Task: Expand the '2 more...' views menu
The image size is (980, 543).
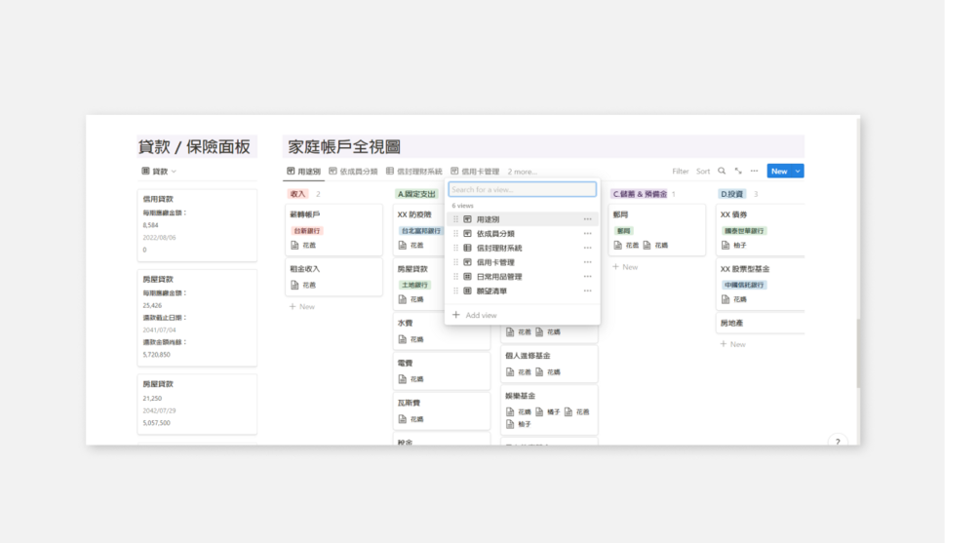Action: click(x=523, y=172)
